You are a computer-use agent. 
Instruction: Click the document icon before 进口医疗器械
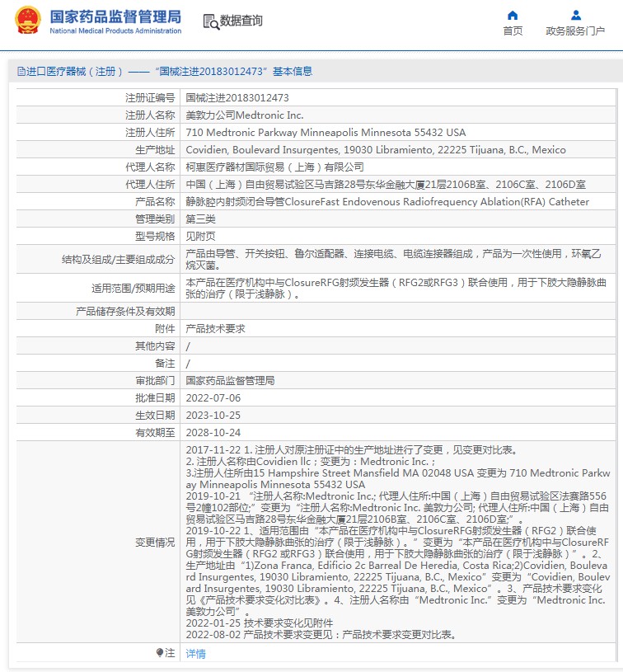point(21,72)
